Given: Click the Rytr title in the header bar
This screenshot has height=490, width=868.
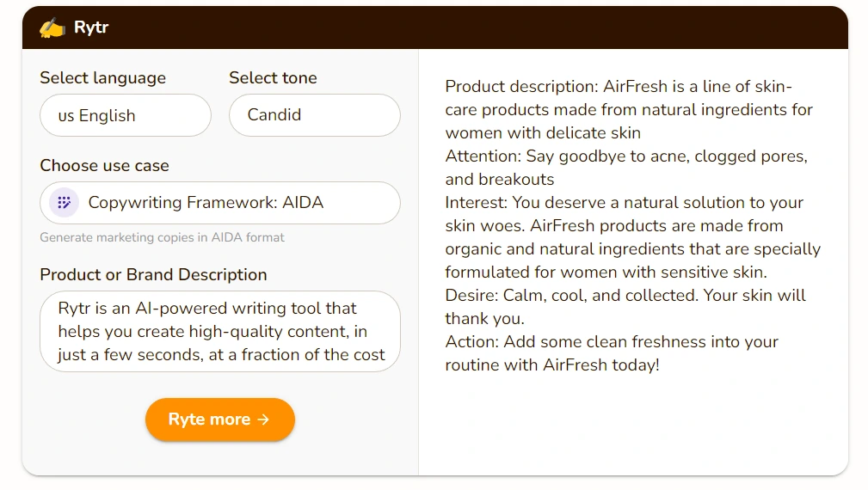Looking at the screenshot, I should [x=91, y=28].
